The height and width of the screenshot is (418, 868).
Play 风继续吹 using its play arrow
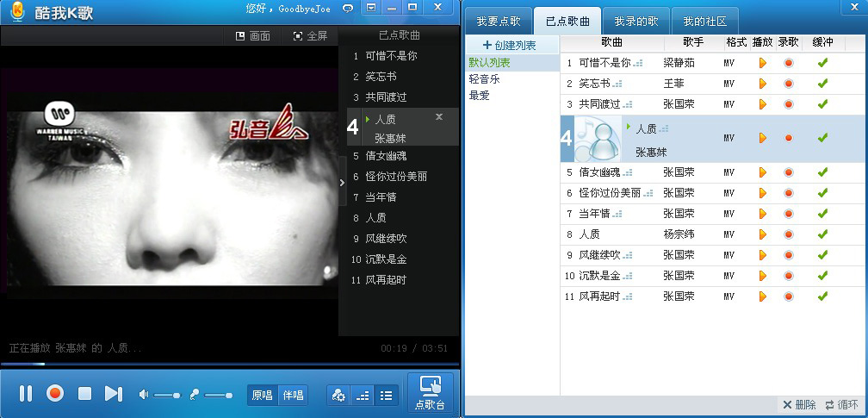tap(763, 255)
